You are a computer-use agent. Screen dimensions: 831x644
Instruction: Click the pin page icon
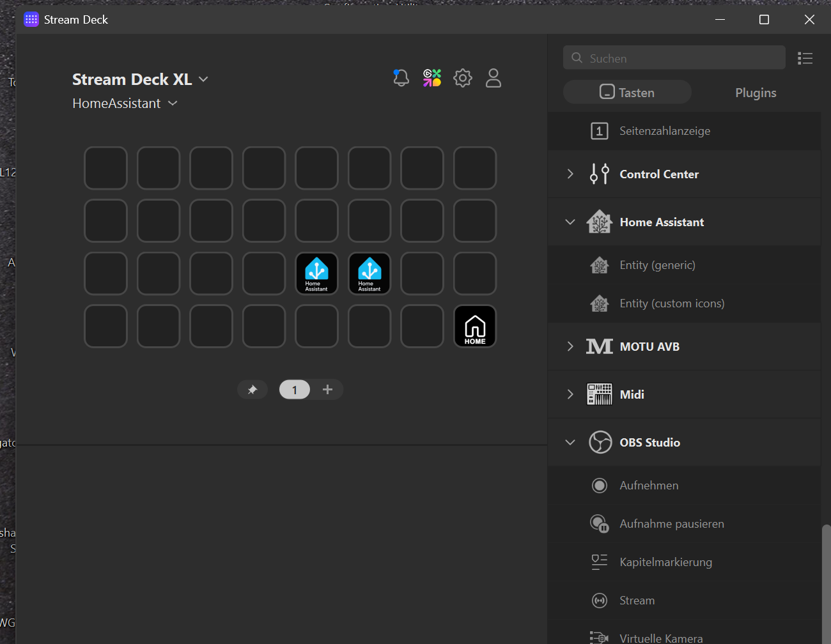pos(252,390)
